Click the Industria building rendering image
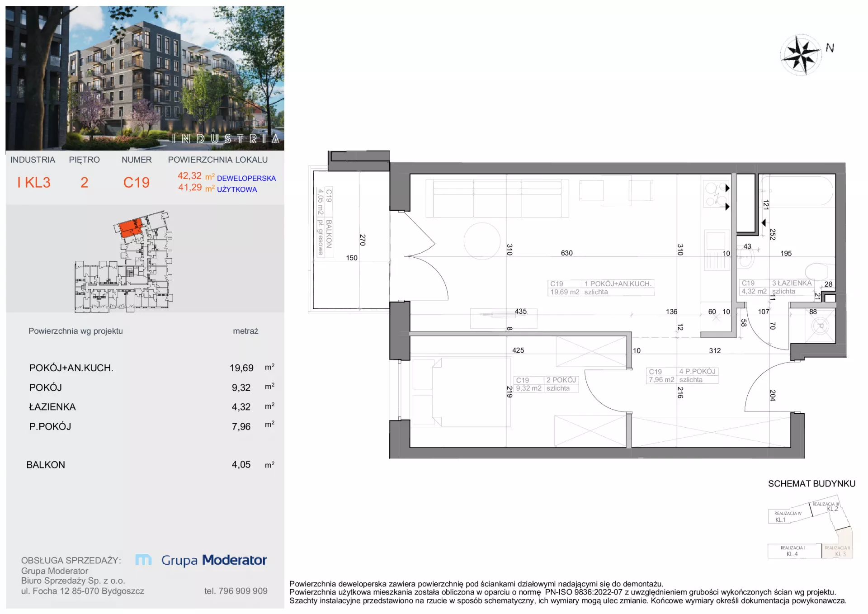This screenshot has height=614, width=868. pos(145,78)
